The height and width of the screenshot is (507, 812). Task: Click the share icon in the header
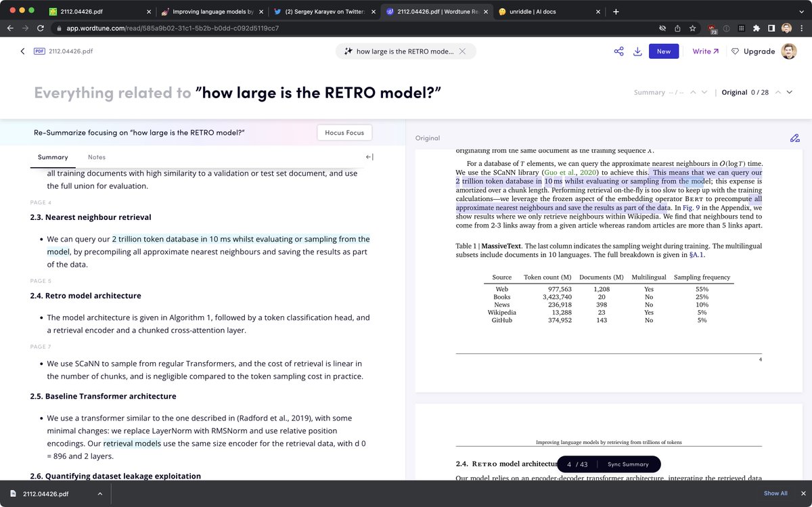[618, 51]
